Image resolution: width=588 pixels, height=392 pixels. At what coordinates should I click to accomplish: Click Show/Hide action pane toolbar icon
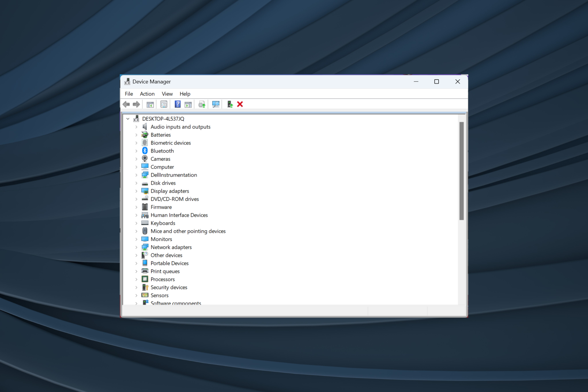coord(188,104)
